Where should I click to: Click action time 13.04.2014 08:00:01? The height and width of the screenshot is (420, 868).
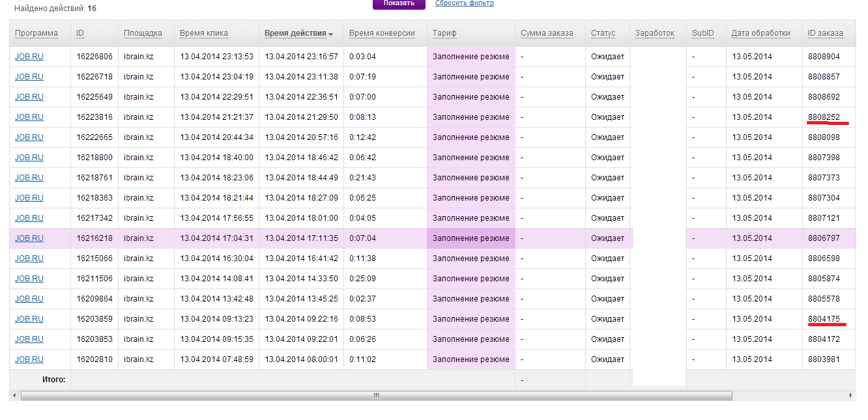pos(301,359)
